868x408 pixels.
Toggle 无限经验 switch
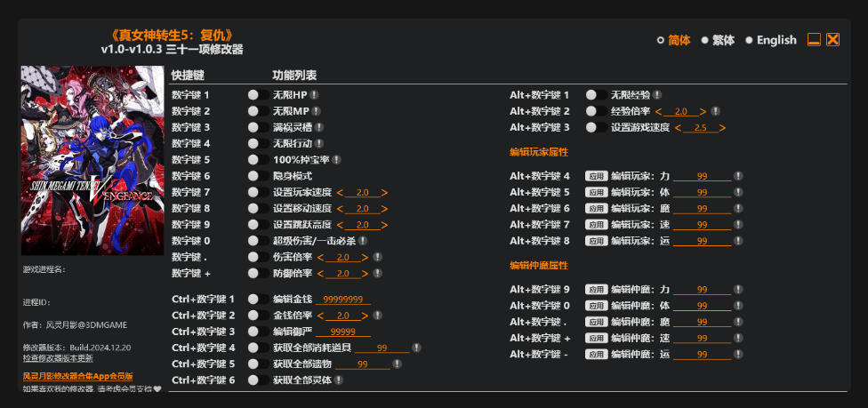click(596, 94)
